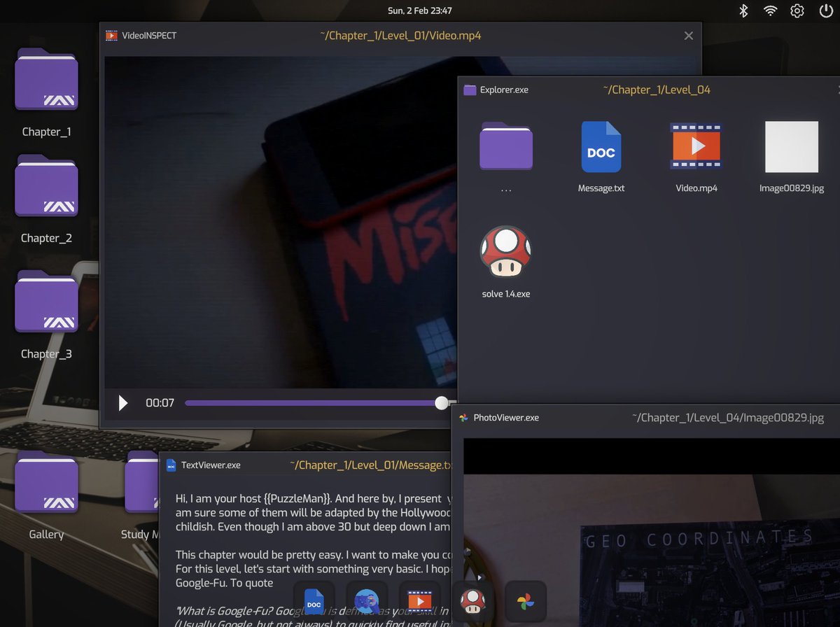Launch solve 1.4.exe mushroom icon
This screenshot has width=840, height=627.
[x=505, y=251]
